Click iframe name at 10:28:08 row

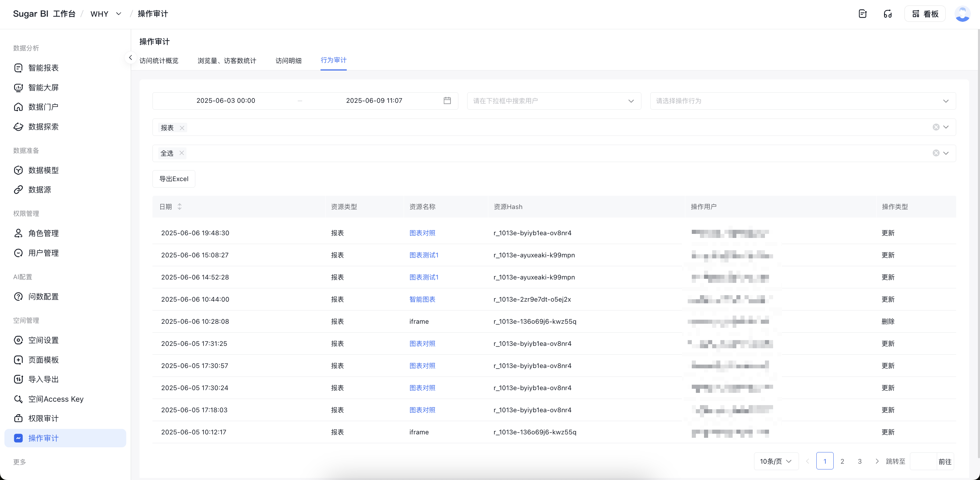(x=419, y=321)
